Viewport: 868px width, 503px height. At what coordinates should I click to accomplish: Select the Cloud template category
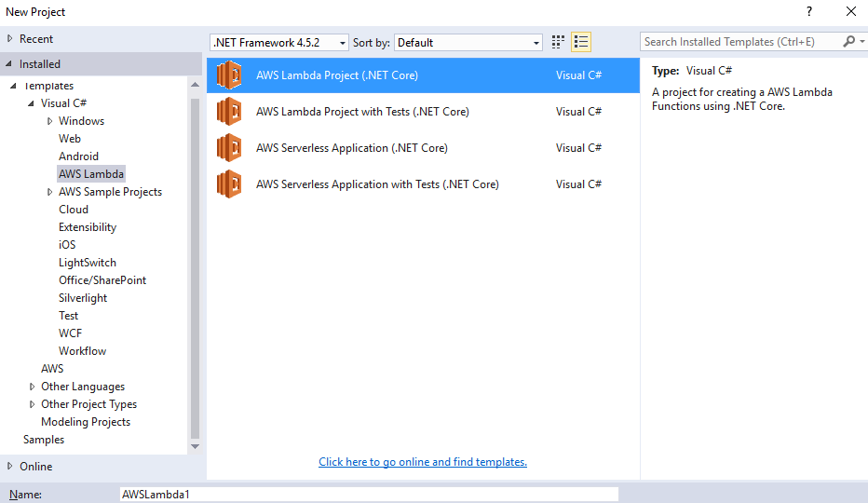[x=74, y=210]
